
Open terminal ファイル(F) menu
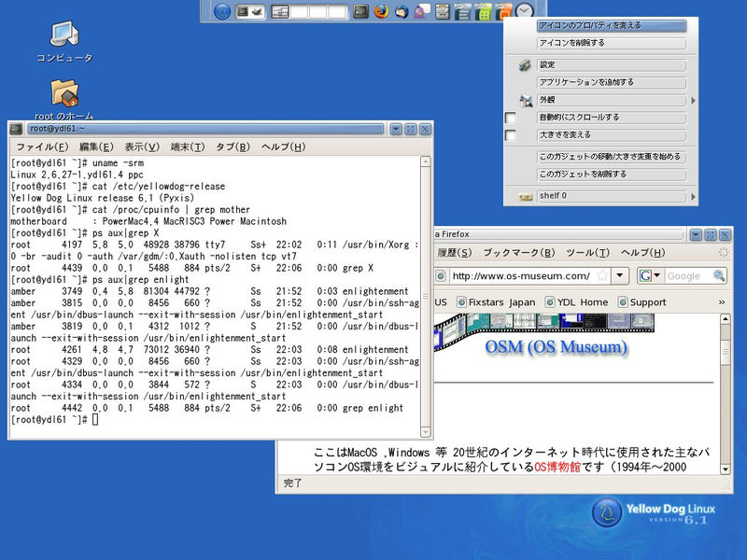click(42, 147)
